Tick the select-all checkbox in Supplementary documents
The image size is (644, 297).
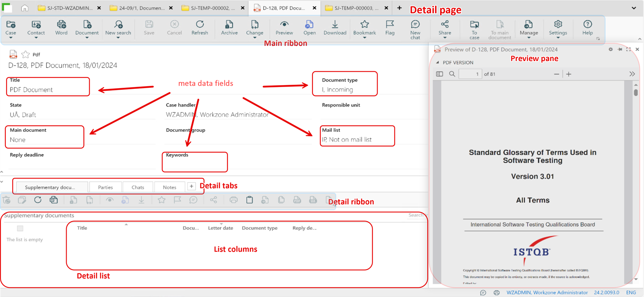[x=20, y=228]
